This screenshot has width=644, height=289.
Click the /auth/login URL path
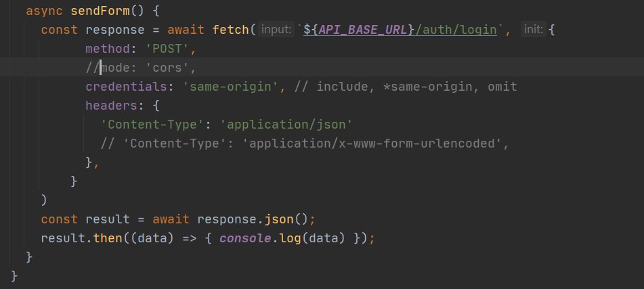coord(456,30)
